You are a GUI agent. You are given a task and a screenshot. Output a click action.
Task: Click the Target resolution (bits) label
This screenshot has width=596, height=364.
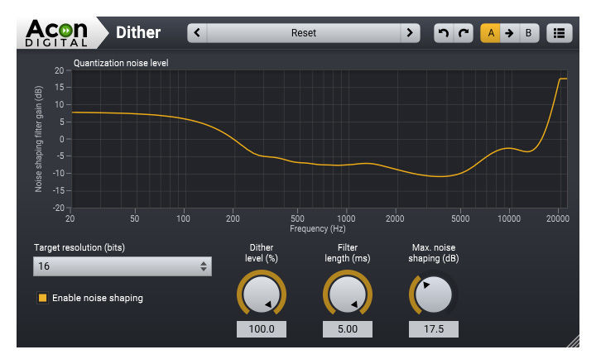[x=79, y=247]
